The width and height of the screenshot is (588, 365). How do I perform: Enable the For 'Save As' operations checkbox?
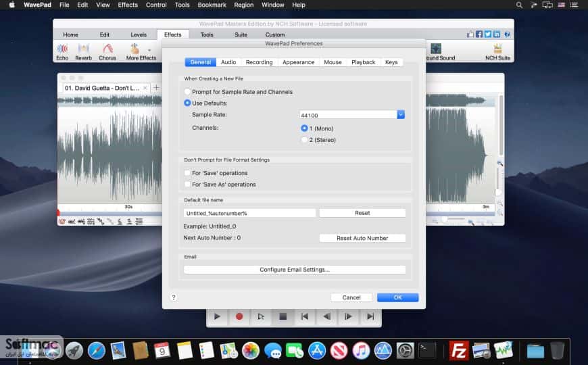(187, 184)
